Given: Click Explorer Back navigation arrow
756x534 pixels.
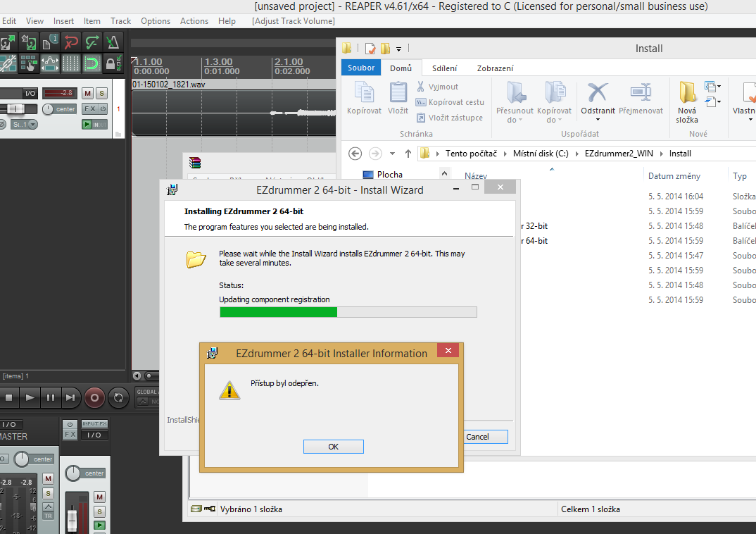Looking at the screenshot, I should click(x=355, y=154).
